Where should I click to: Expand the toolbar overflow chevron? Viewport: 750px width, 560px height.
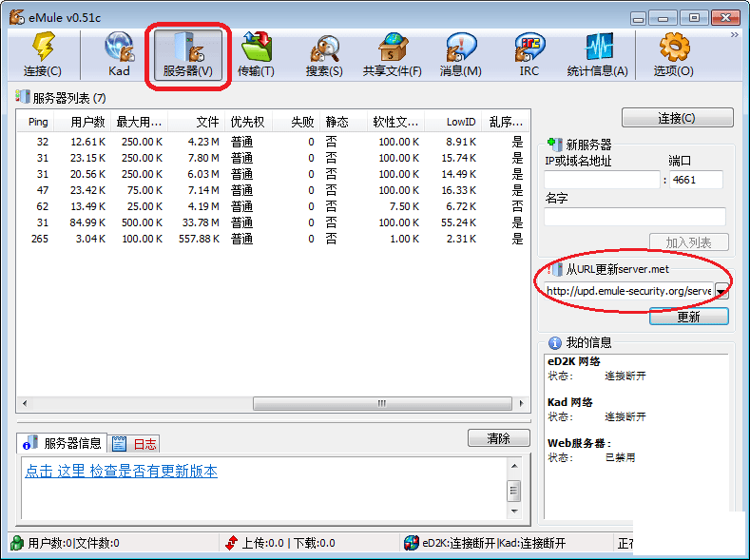(734, 35)
